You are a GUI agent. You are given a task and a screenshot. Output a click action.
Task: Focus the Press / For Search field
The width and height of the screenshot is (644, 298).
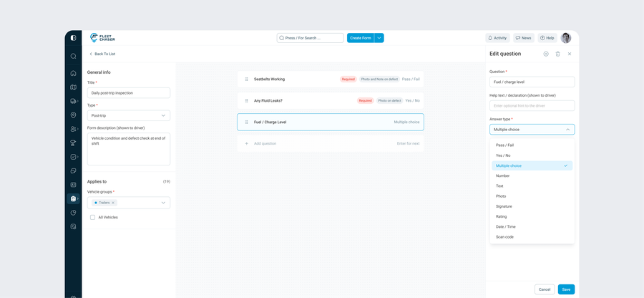[x=310, y=38]
